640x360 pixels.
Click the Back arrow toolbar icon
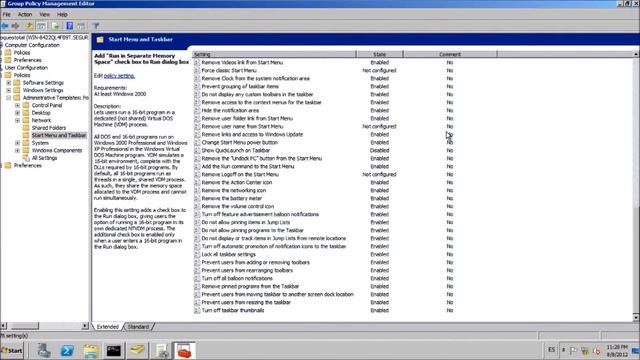point(5,26)
